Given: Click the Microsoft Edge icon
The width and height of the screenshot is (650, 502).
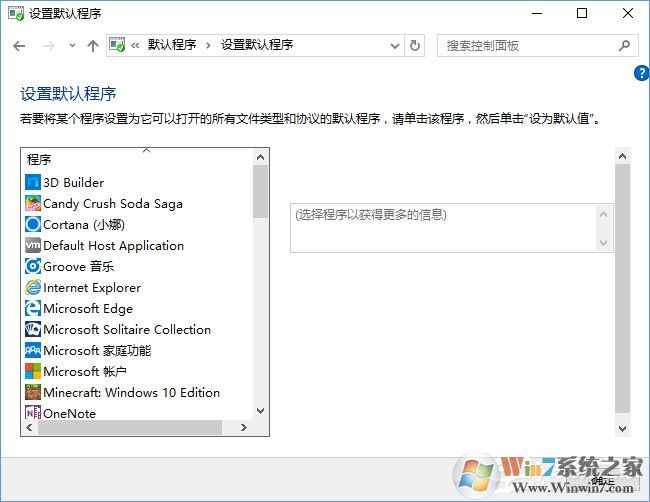Looking at the screenshot, I should click(33, 308).
